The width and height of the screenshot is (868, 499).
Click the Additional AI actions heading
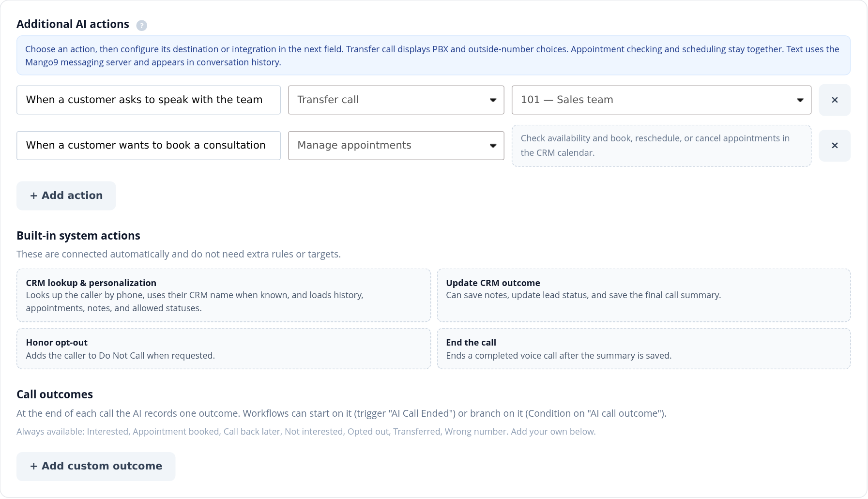click(x=73, y=24)
